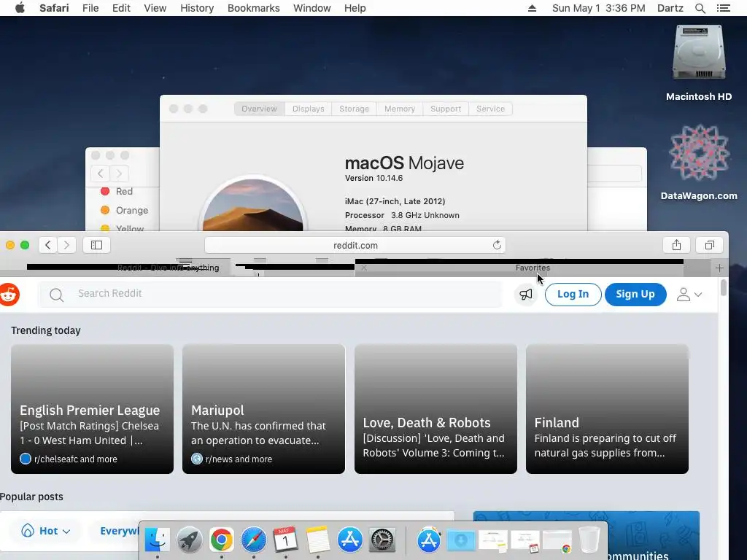
Task: Open the File menu
Action: click(x=90, y=8)
